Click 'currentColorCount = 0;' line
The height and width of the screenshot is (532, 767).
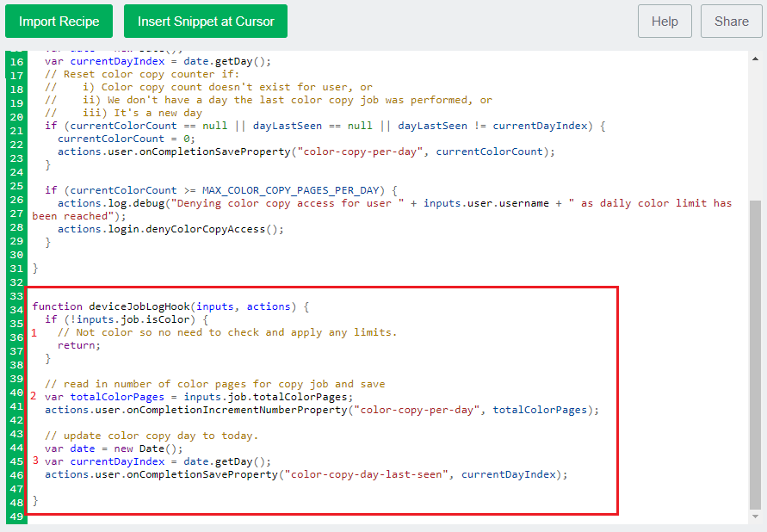127,139
